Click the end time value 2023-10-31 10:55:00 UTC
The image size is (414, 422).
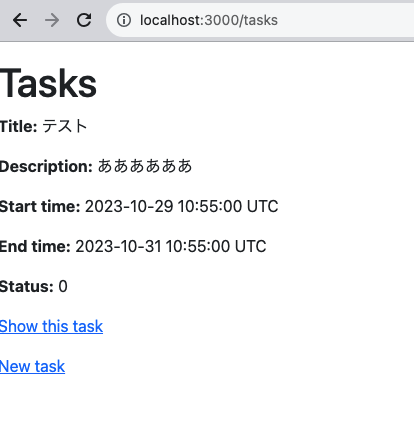click(171, 246)
